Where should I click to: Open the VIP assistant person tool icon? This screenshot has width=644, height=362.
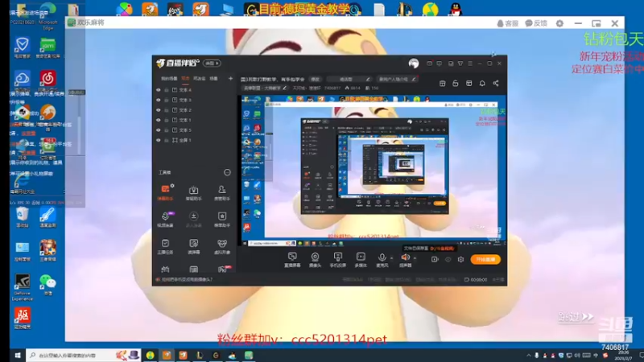[x=222, y=192]
